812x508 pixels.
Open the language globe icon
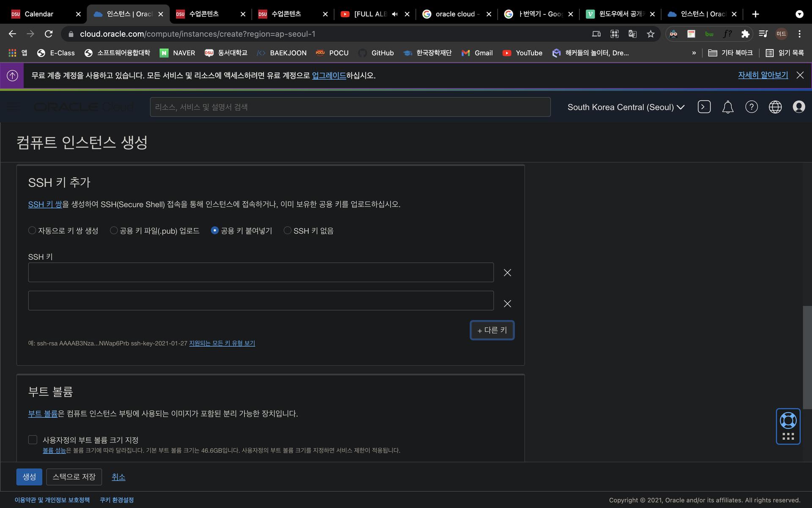click(x=775, y=107)
